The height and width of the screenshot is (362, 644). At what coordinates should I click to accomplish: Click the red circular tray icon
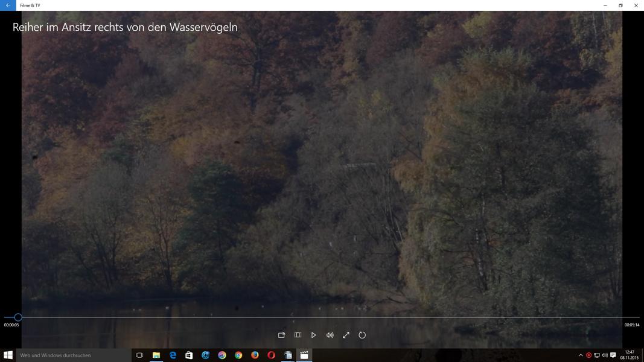(588, 355)
